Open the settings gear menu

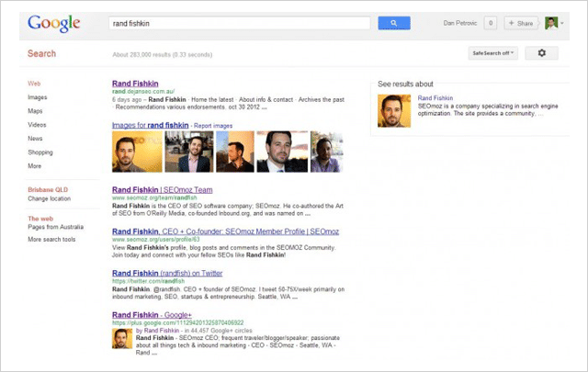pos(541,53)
